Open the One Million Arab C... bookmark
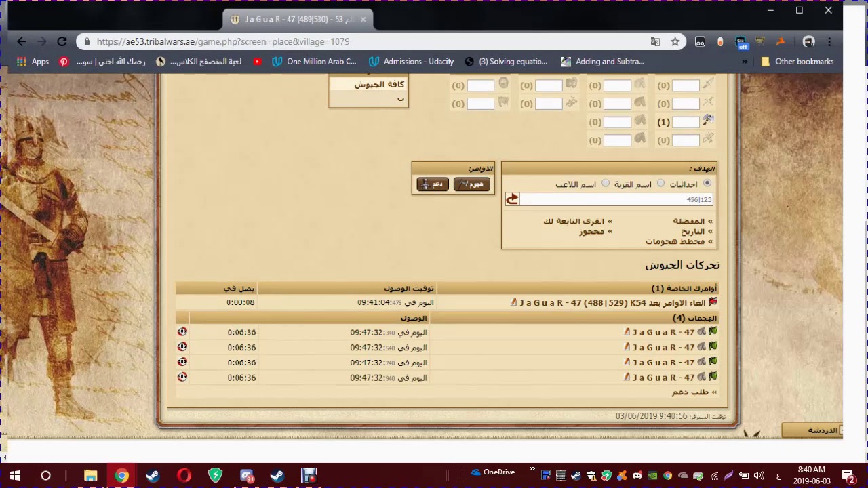The width and height of the screenshot is (868, 488). (314, 62)
